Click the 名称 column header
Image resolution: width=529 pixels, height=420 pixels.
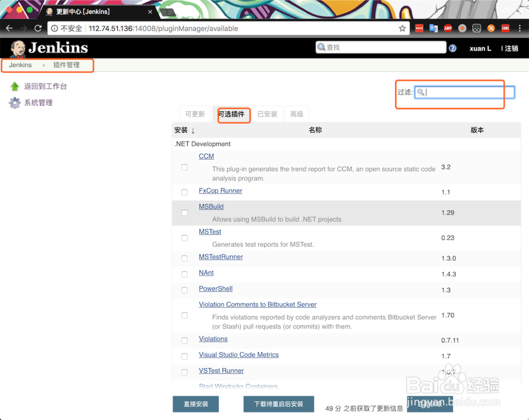(315, 130)
